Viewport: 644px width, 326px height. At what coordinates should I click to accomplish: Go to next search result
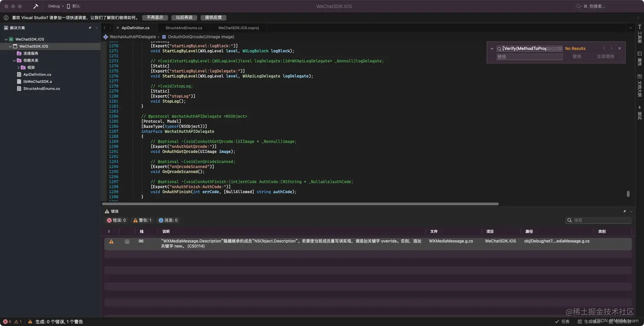click(x=611, y=48)
